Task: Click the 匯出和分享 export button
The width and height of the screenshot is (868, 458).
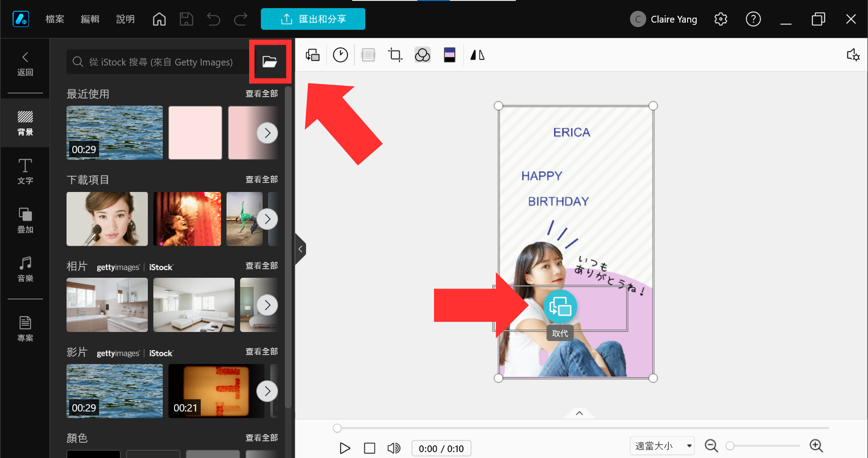Action: click(313, 19)
